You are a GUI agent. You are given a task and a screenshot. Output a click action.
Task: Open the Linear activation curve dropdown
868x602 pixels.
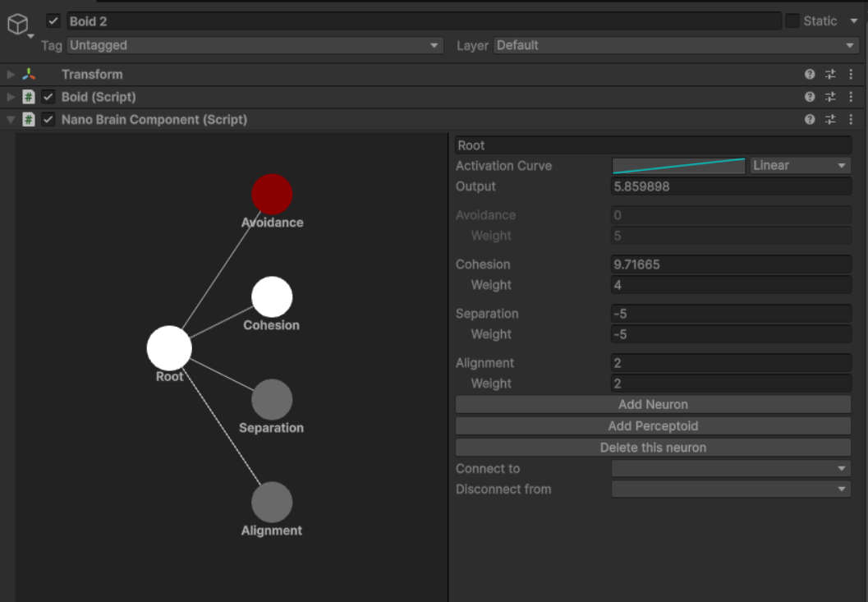(x=800, y=166)
